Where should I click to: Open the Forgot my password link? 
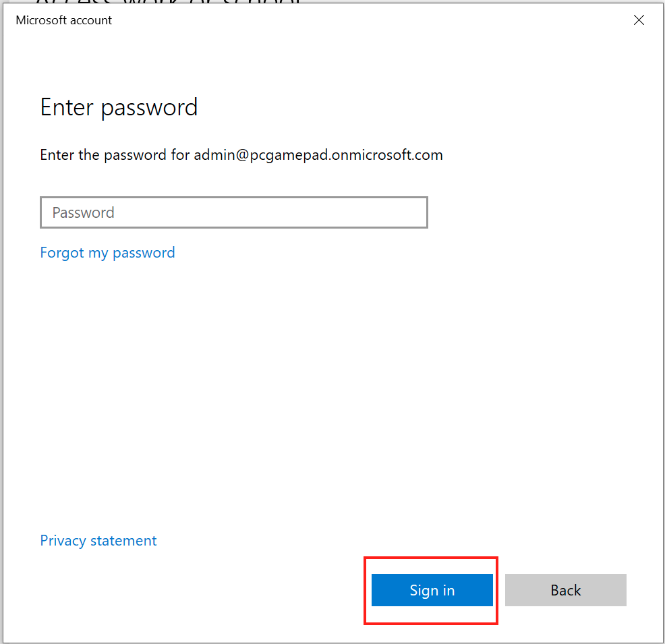107,253
